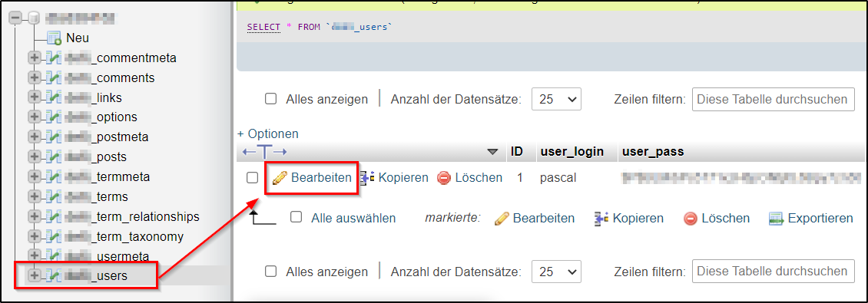Tick the lower Alles anzeigen checkbox

point(270,272)
